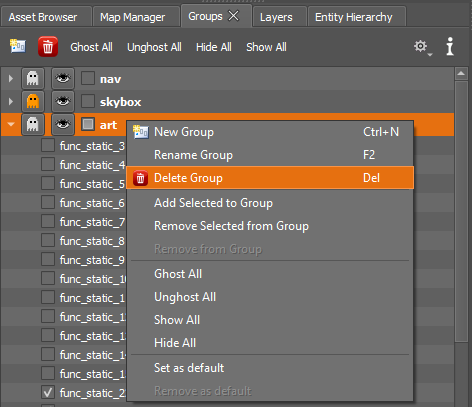Choose Delete Group from context menu
This screenshot has width=472, height=407.
[x=270, y=178]
